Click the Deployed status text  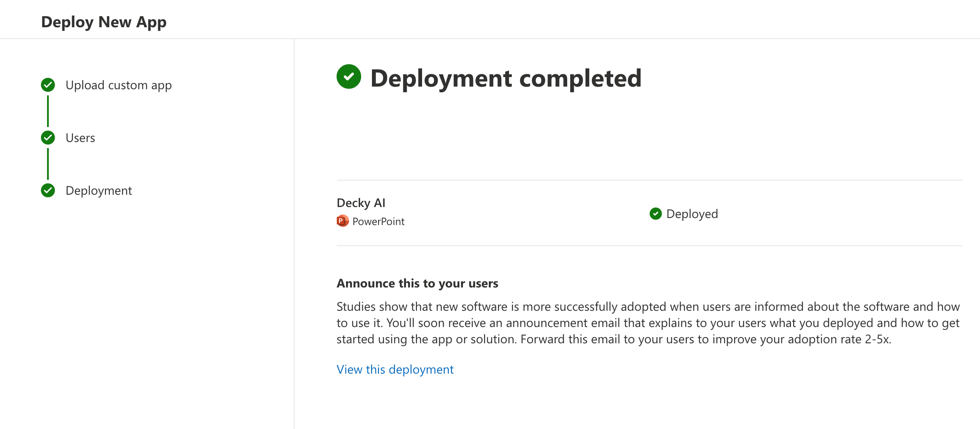pos(692,214)
